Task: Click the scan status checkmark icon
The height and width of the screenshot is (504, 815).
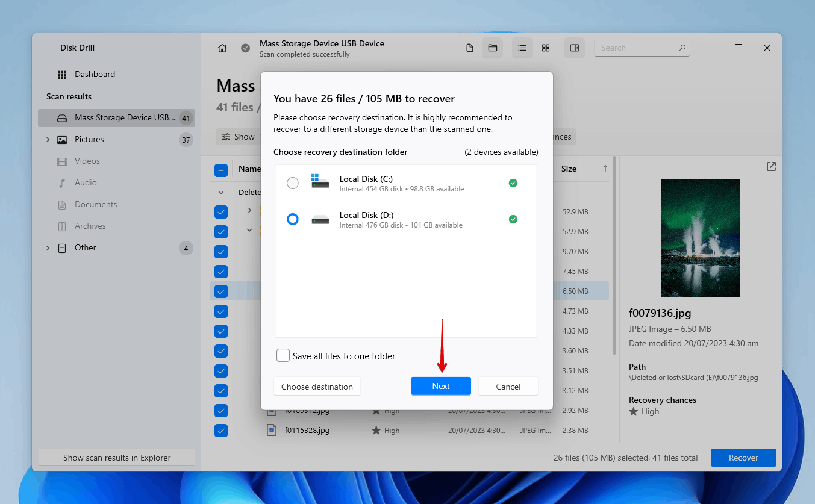Action: tap(246, 48)
